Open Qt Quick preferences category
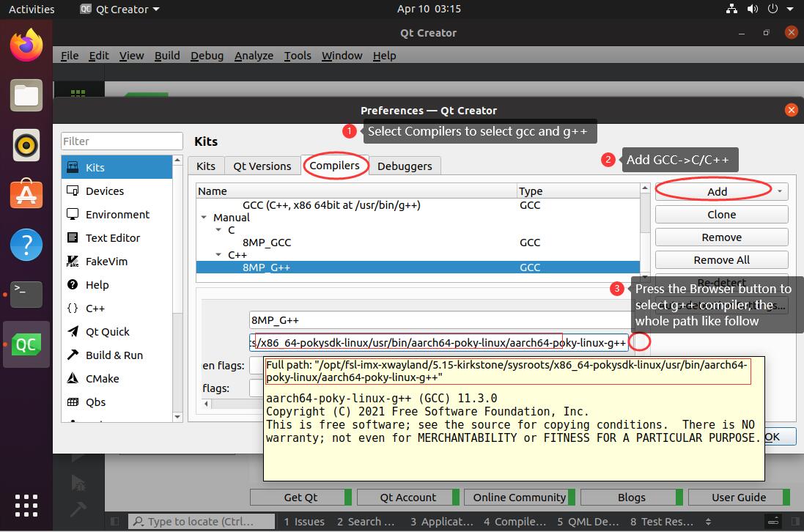This screenshot has height=532, width=804. pyautogui.click(x=117, y=332)
